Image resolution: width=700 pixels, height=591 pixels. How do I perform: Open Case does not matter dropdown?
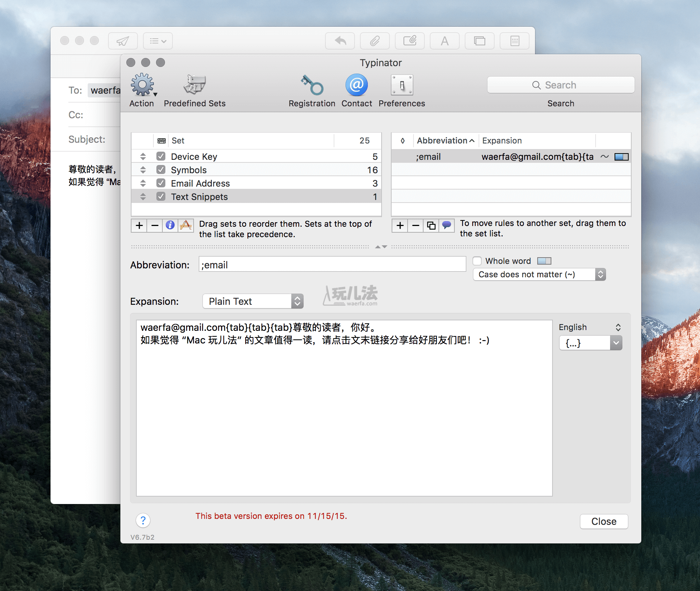[x=539, y=274]
